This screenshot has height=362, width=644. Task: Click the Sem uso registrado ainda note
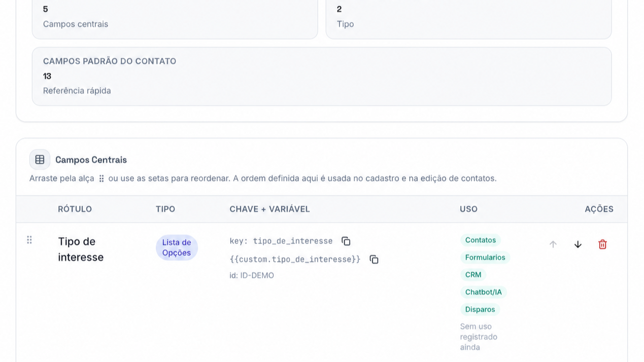point(479,337)
